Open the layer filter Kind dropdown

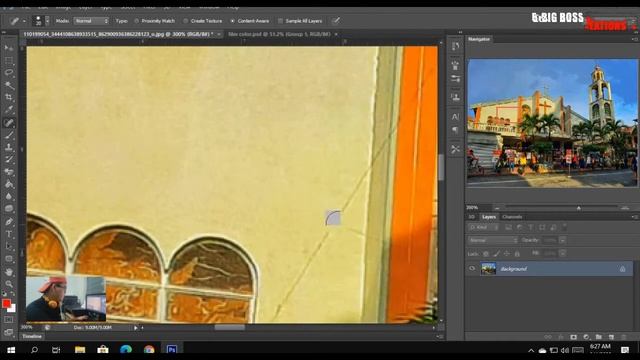(484, 227)
